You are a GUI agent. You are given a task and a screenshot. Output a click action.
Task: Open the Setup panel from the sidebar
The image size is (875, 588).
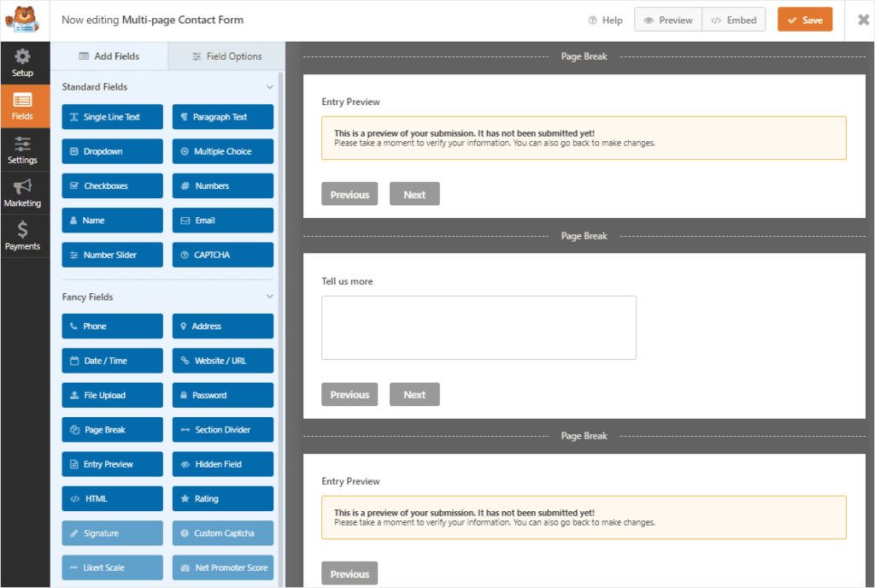(24, 62)
